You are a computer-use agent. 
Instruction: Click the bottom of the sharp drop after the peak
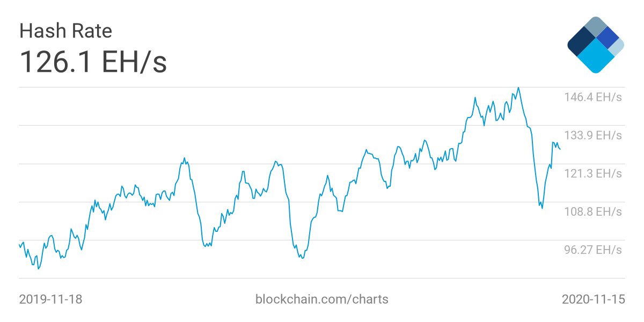point(542,208)
